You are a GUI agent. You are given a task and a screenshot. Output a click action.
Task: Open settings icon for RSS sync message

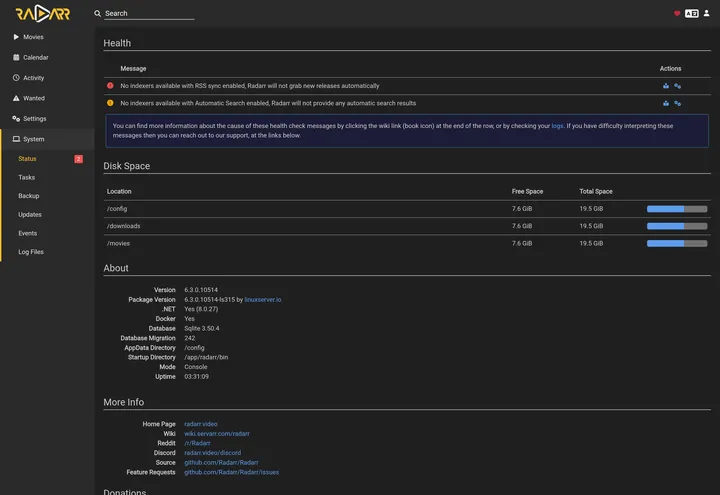point(677,86)
